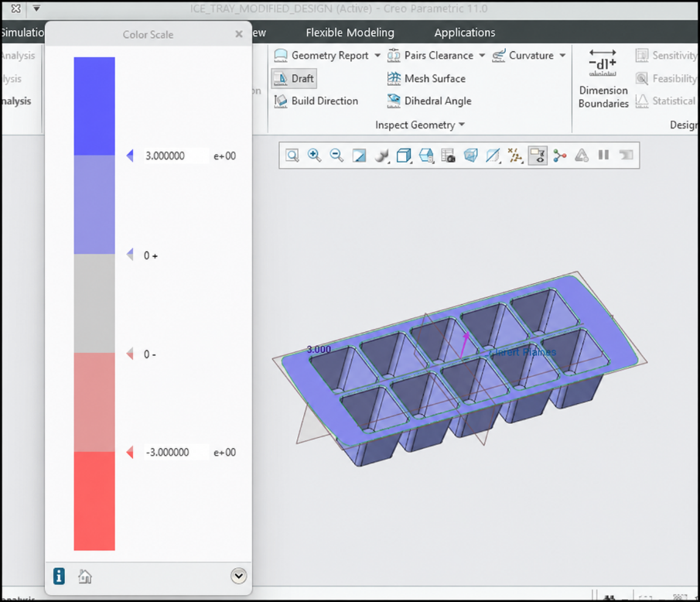Click the Geometry Report button

click(322, 56)
